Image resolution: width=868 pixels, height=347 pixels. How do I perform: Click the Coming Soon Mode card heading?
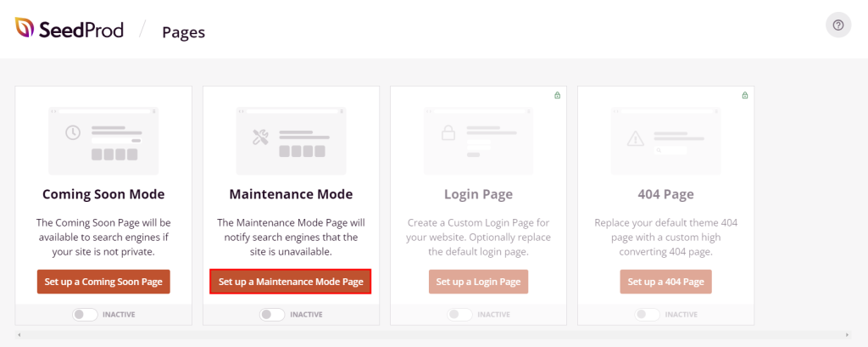[103, 194]
